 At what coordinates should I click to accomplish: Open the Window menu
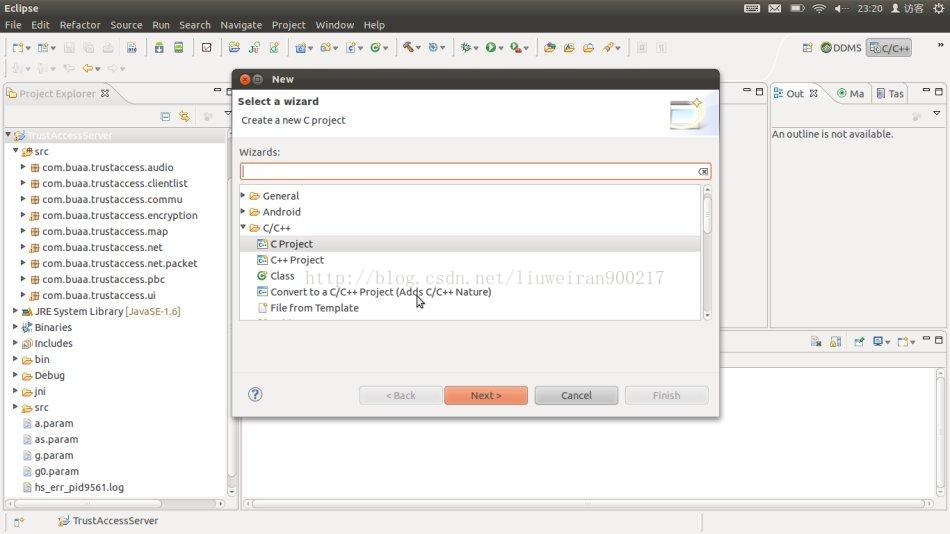click(334, 25)
